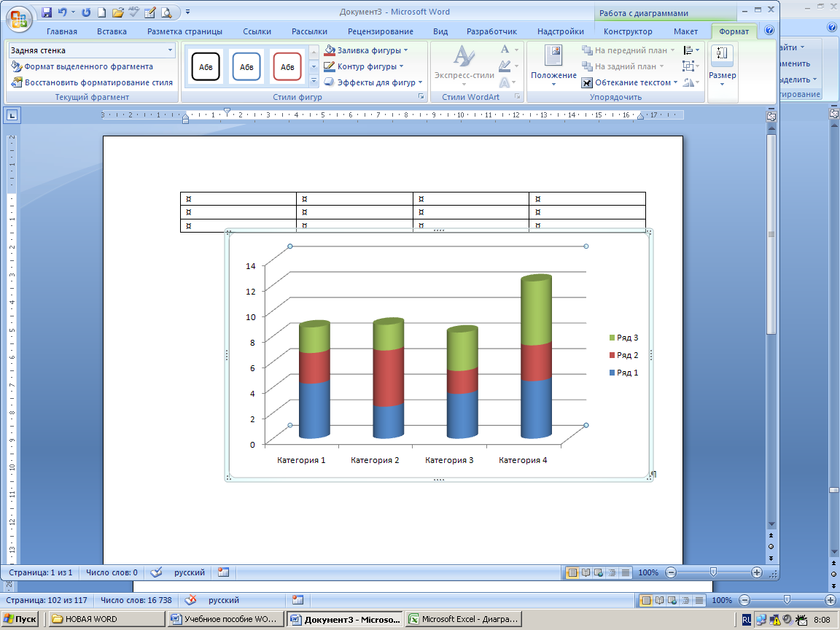This screenshot has height=630, width=840.
Task: Switch to Учебное пособие WORD taskbar button
Action: [226, 619]
